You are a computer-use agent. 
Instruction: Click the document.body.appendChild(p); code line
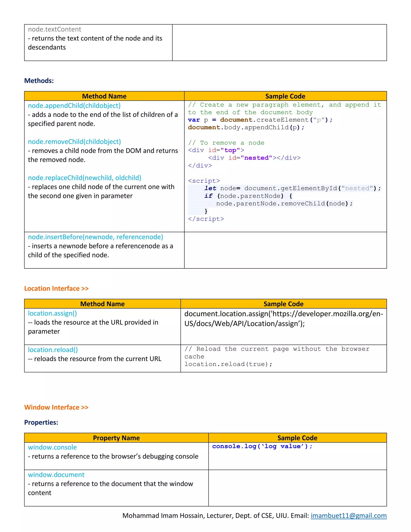click(246, 127)
